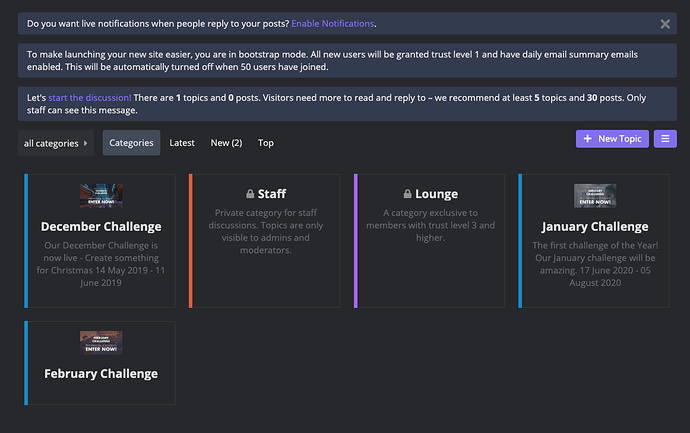Open the December Challenge banner thumbnail
The width and height of the screenshot is (690, 433).
coord(101,195)
